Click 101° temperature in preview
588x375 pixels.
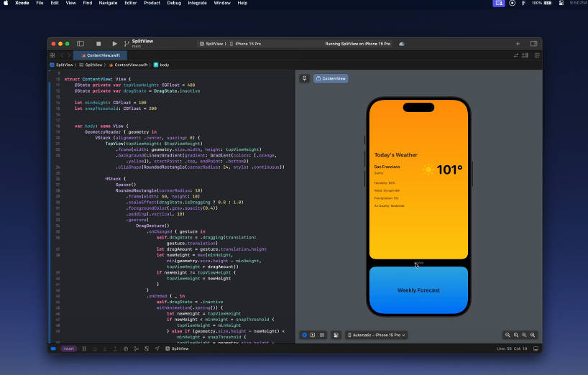point(449,170)
